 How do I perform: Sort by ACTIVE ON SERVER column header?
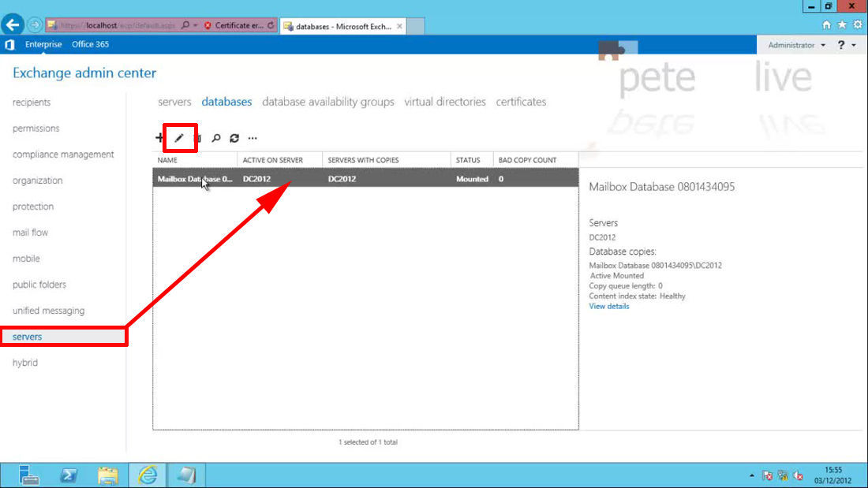(280, 160)
